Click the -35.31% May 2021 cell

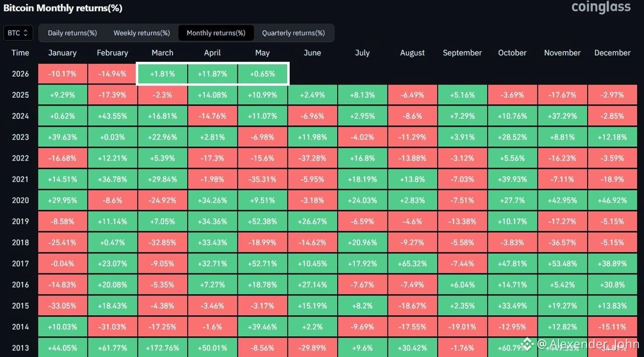pyautogui.click(x=263, y=179)
